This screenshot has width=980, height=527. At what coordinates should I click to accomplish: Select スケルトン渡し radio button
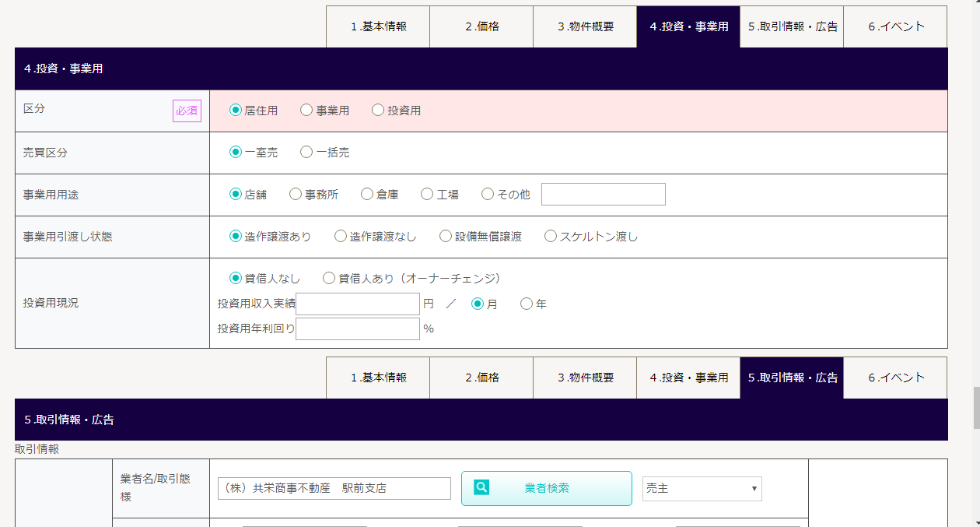[551, 237]
